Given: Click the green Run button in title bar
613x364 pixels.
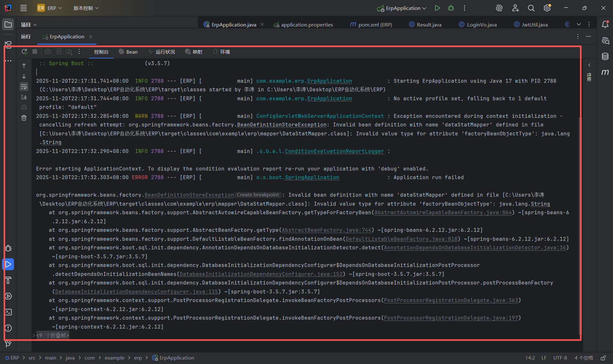Looking at the screenshot, I should 437,8.
